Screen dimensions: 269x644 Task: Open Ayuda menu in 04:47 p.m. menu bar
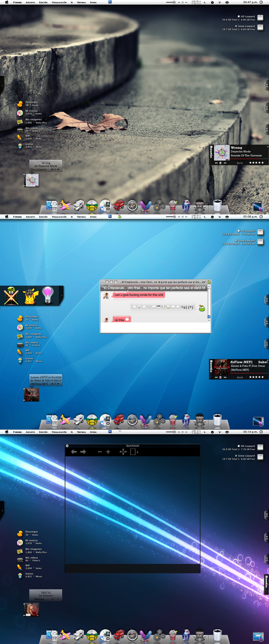pos(93,2)
